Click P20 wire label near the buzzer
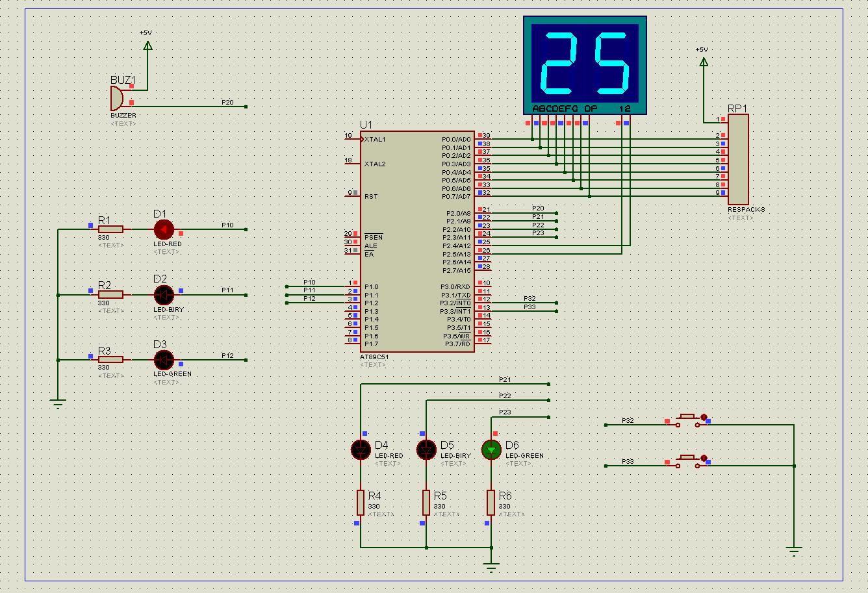Screen dimensions: 868x593 [227, 103]
